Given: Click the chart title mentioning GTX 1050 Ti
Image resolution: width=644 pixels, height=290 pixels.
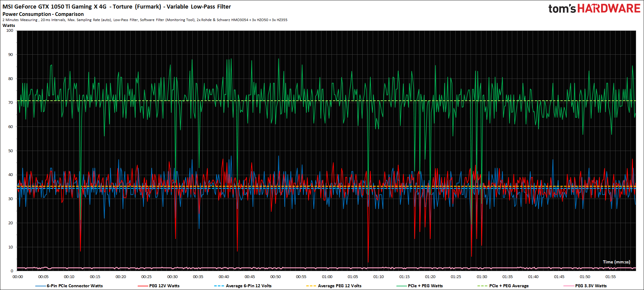Looking at the screenshot, I should coord(117,7).
